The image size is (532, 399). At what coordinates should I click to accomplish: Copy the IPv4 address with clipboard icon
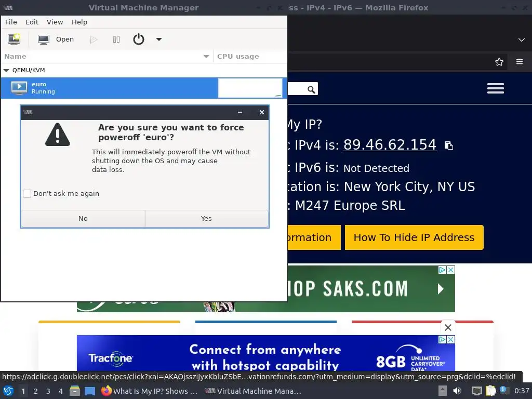449,145
